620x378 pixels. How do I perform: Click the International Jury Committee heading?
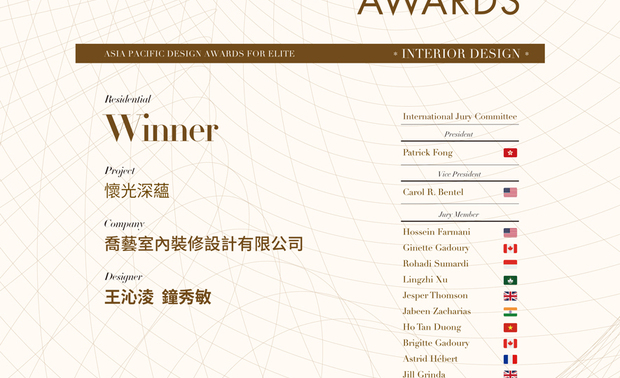pos(460,116)
